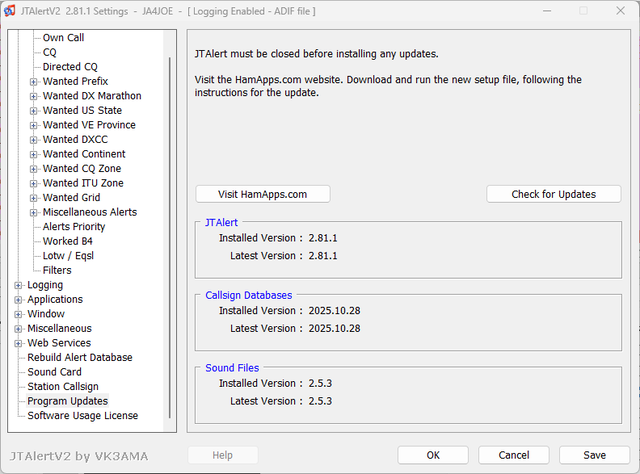Expand the Wanted DXCC node

(x=33, y=140)
